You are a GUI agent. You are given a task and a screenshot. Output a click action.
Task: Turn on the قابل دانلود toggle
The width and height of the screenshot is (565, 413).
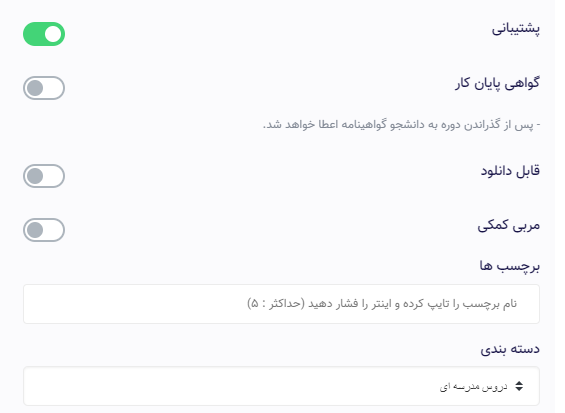pyautogui.click(x=44, y=176)
